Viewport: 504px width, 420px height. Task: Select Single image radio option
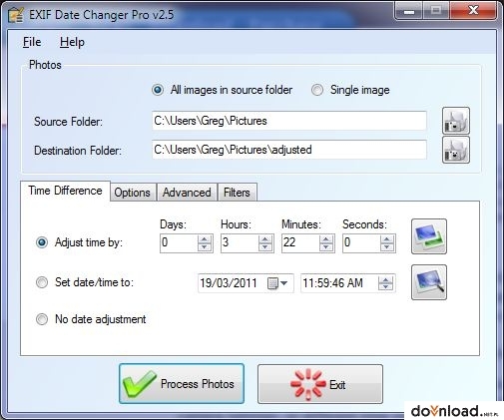[x=317, y=90]
